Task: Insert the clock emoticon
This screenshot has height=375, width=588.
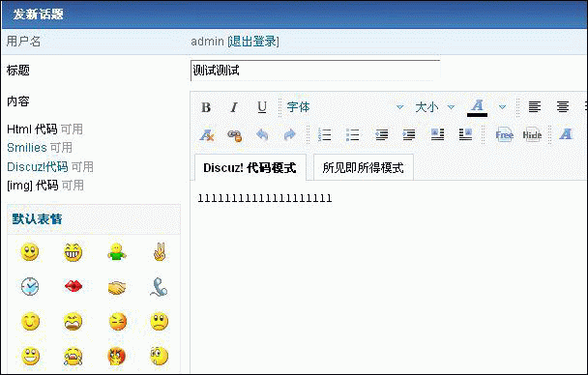Action: (30, 287)
